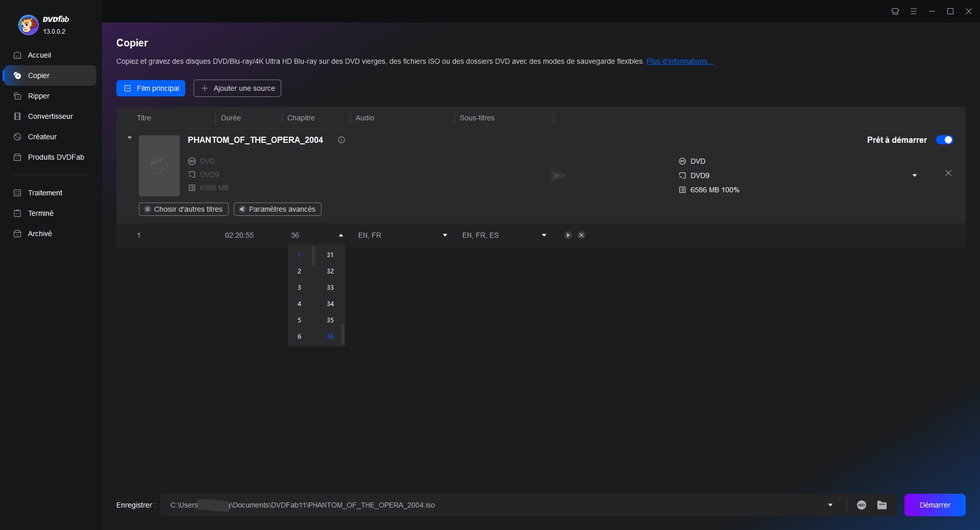Click Ajouter une source button
The height and width of the screenshot is (530, 980).
point(237,88)
